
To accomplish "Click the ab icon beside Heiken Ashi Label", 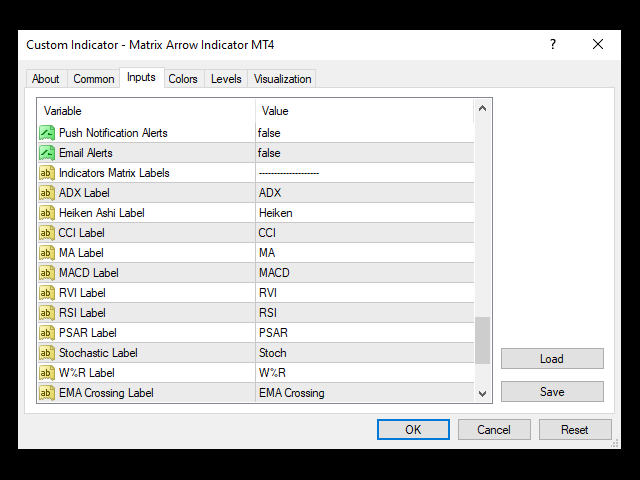I will tap(46, 213).
